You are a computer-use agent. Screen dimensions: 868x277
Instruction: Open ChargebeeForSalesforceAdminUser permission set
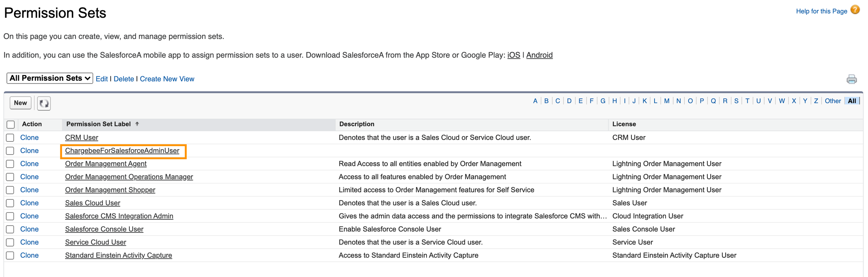122,151
